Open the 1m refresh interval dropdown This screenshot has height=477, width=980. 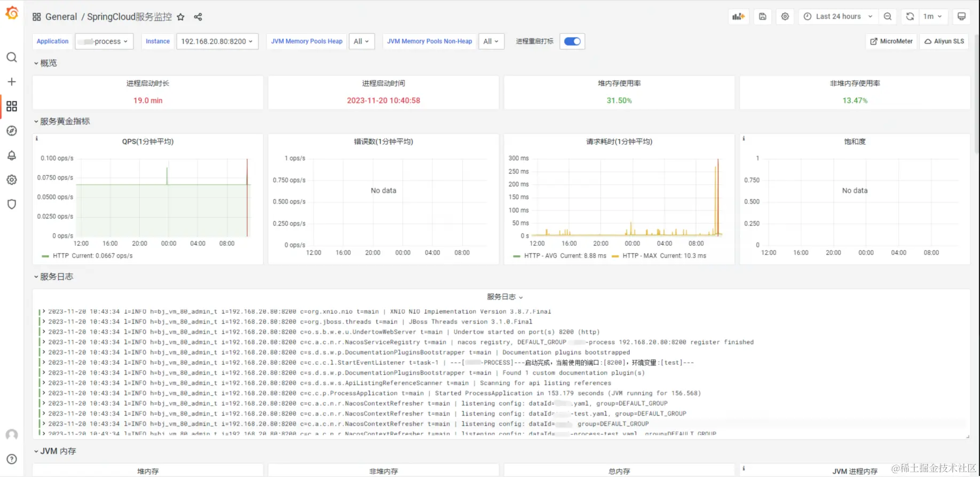coord(933,17)
